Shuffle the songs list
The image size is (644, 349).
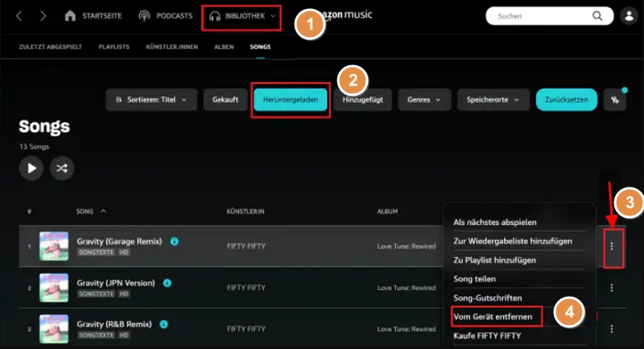click(x=62, y=168)
